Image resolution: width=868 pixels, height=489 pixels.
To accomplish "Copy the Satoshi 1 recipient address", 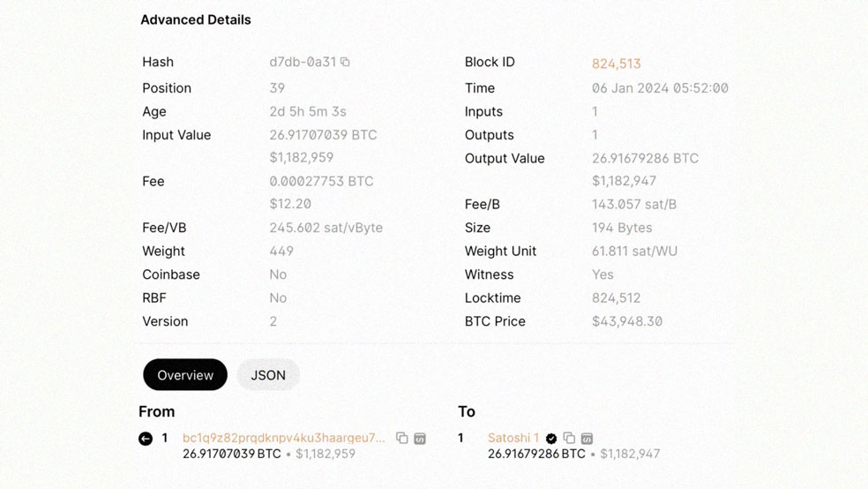I will point(569,438).
